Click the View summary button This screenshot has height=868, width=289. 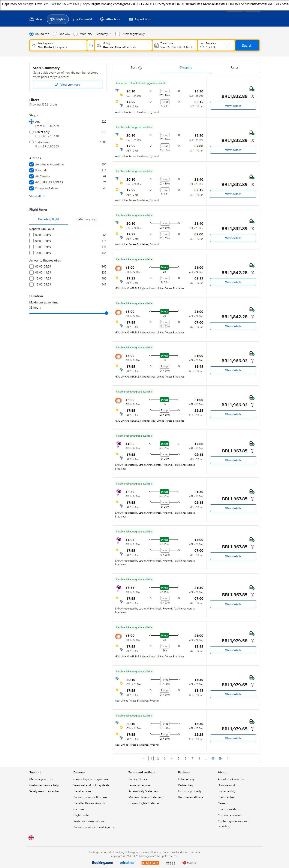point(68,85)
